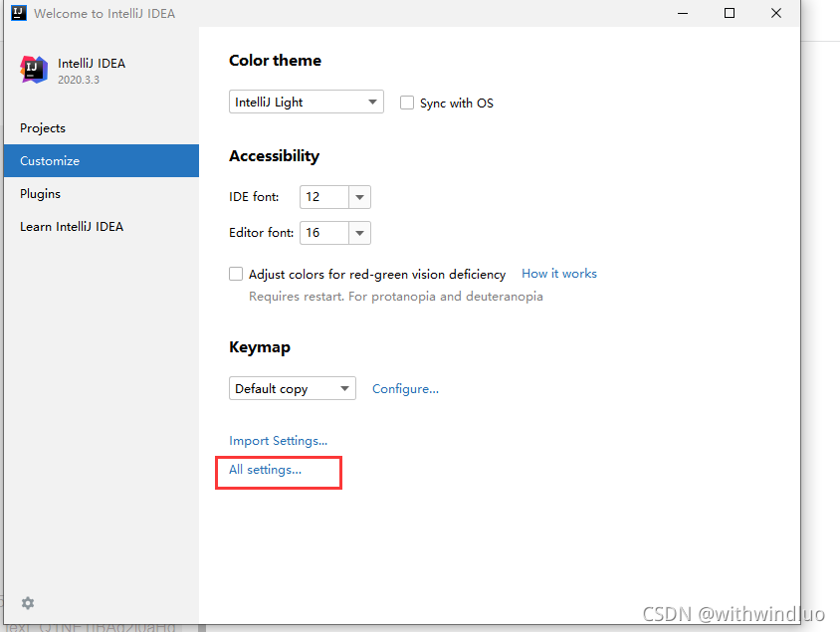Select the Customize tab
Viewport: 840px width, 632px height.
click(x=102, y=160)
